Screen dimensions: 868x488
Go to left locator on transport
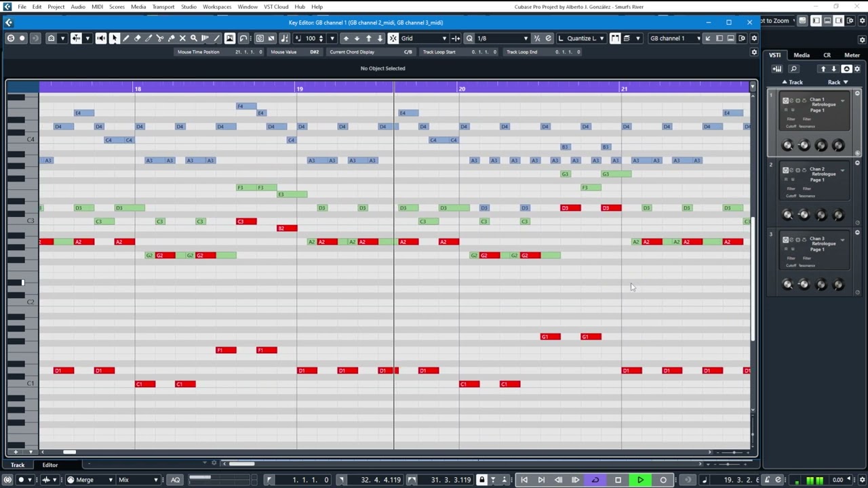(524, 480)
